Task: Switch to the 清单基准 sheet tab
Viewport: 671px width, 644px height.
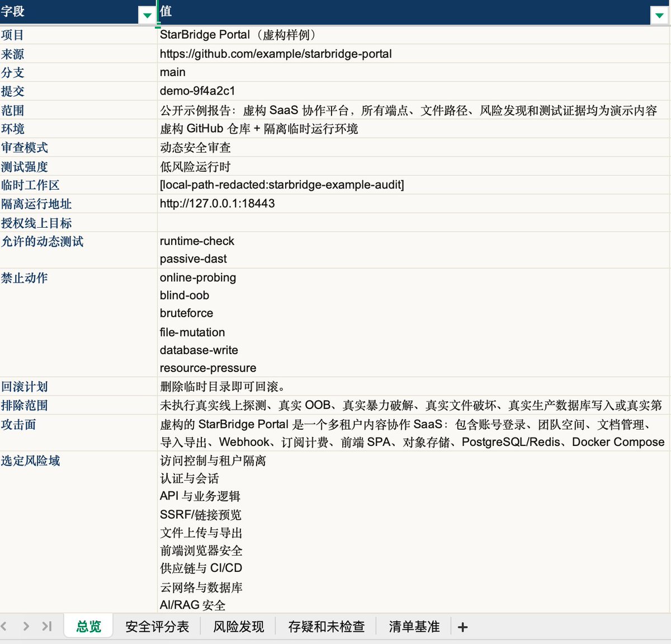Action: tap(414, 627)
